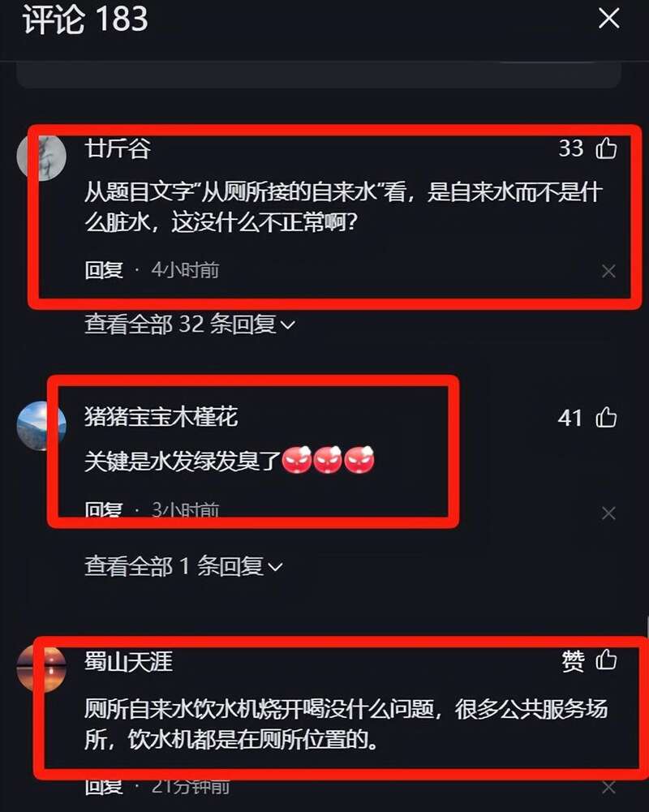Like 蜀山天涯's comment with thumbs-up
Screen dimensions: 649x812
point(606,660)
